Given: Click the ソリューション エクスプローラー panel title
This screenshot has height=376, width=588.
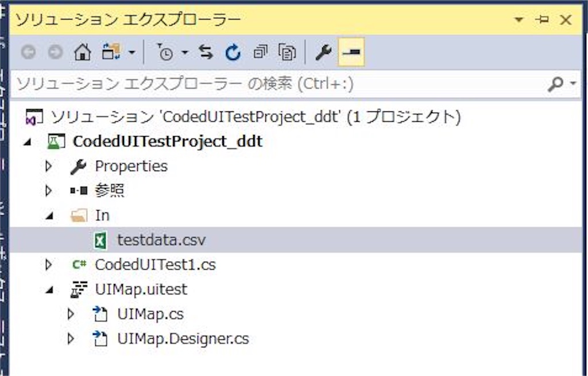Looking at the screenshot, I should point(128,20).
